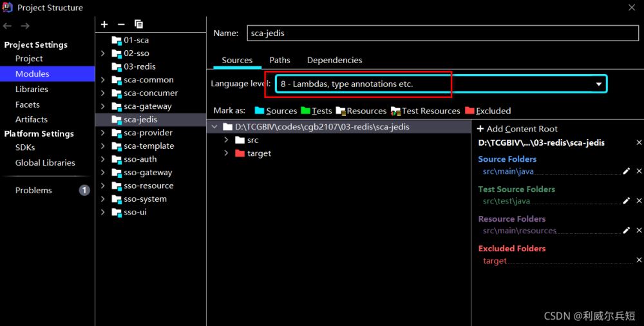This screenshot has width=644, height=326.
Task: Click the src\main\java source folder link
Action: [x=508, y=171]
